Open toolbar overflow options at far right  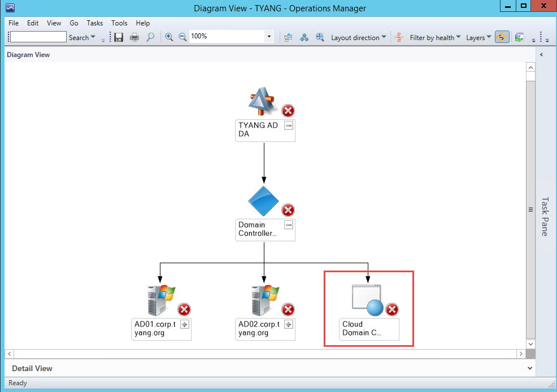[547, 40]
